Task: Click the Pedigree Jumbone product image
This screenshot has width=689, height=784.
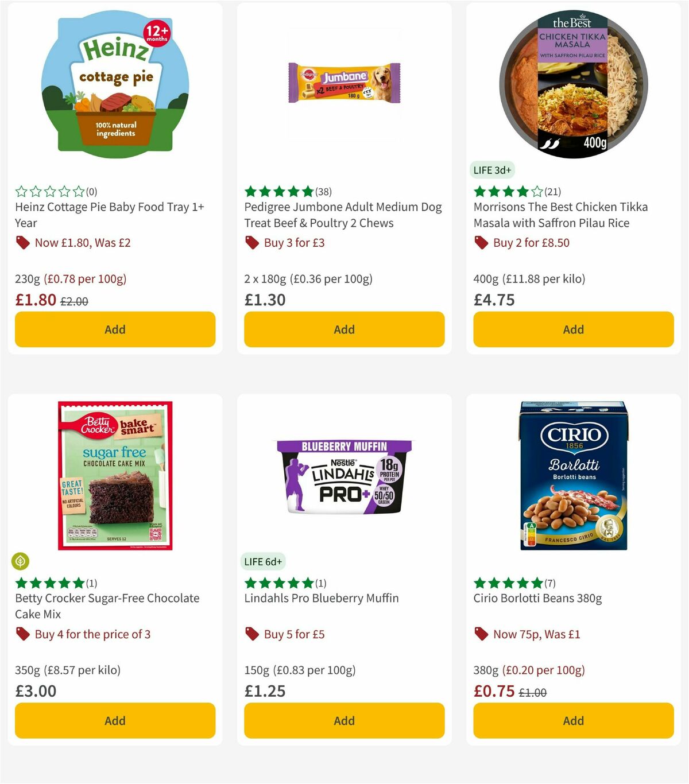Action: pyautogui.click(x=344, y=83)
